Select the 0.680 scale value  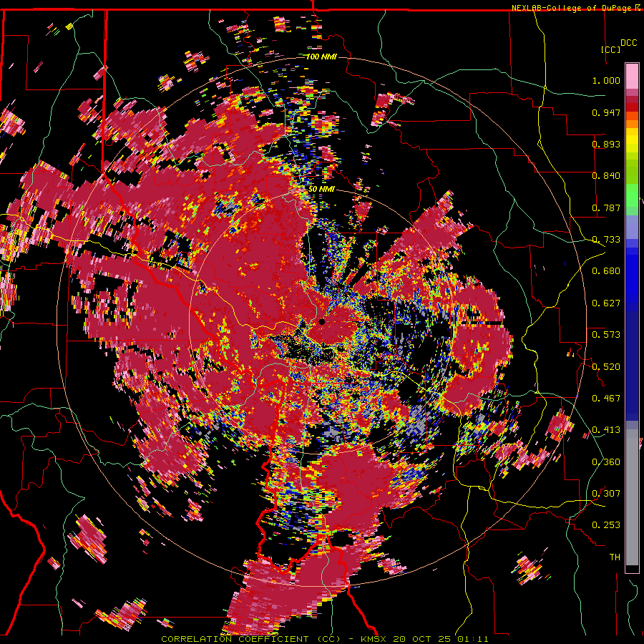click(606, 271)
